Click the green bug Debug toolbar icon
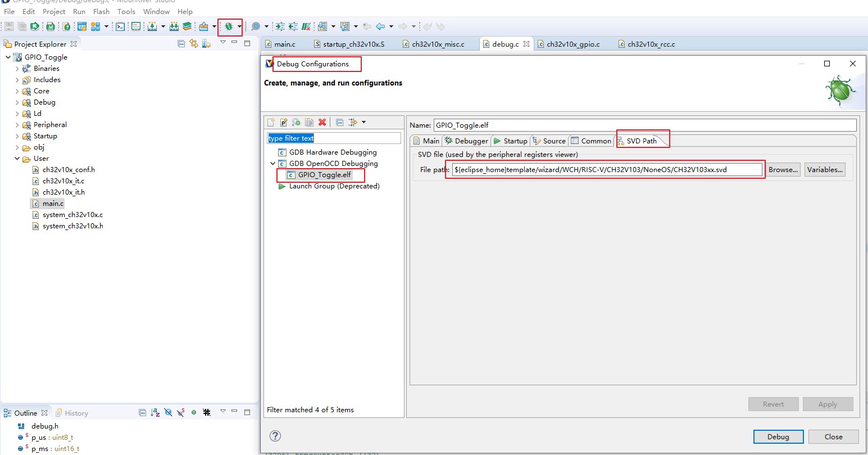The width and height of the screenshot is (868, 455). 229,26
